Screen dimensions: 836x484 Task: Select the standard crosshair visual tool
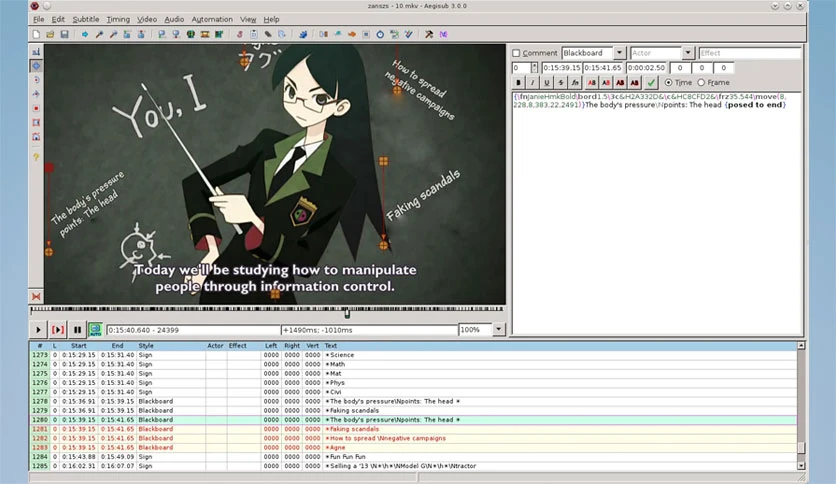36,52
